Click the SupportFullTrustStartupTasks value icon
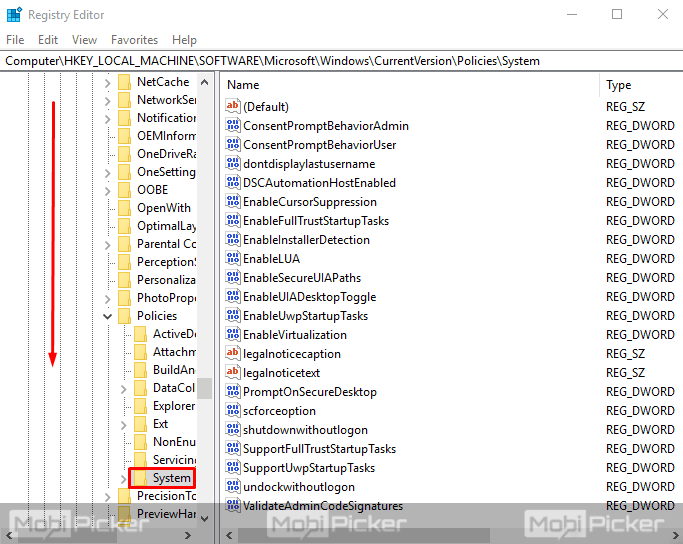Viewport: 683px width, 544px height. coord(233,449)
